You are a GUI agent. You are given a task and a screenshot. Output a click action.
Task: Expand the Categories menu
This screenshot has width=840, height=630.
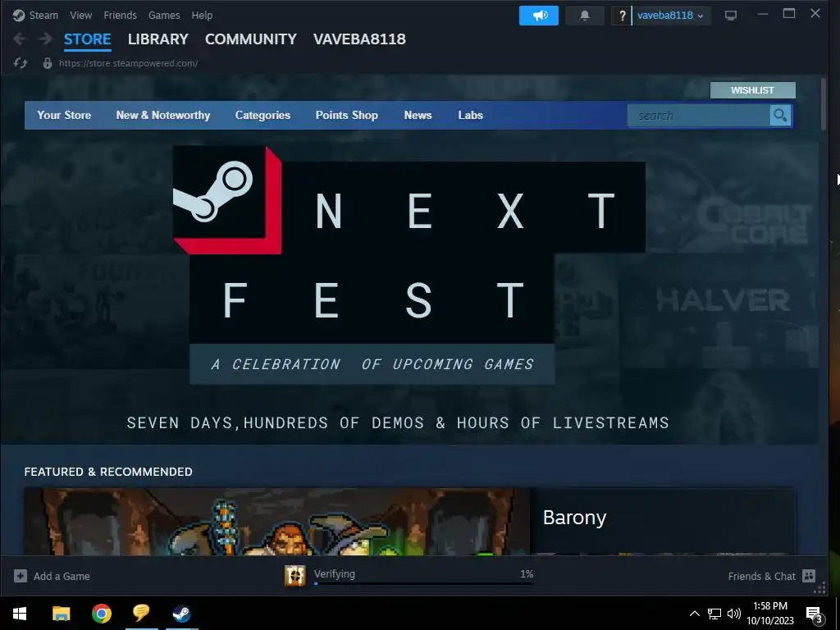click(x=262, y=115)
